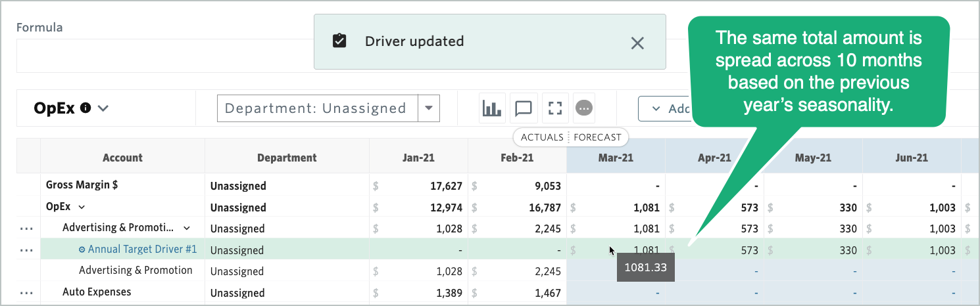The image size is (980, 306).
Task: Open the comments speech bubble icon
Action: (523, 108)
